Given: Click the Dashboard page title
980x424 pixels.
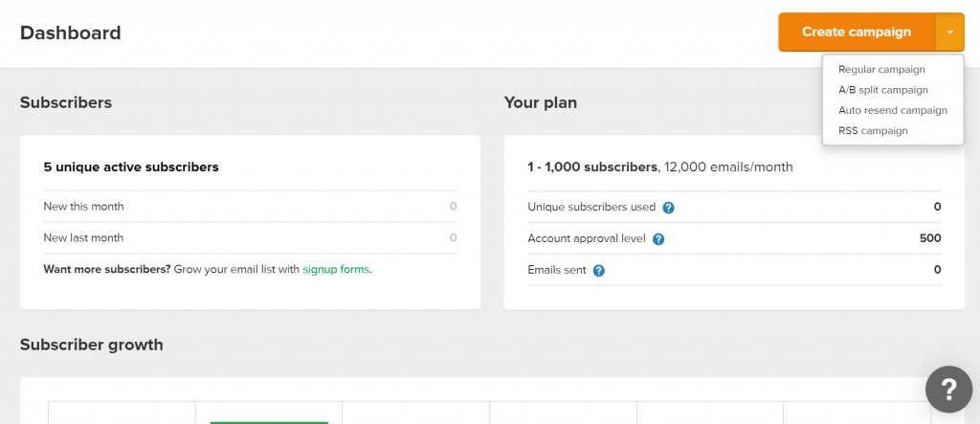Looking at the screenshot, I should pyautogui.click(x=71, y=33).
